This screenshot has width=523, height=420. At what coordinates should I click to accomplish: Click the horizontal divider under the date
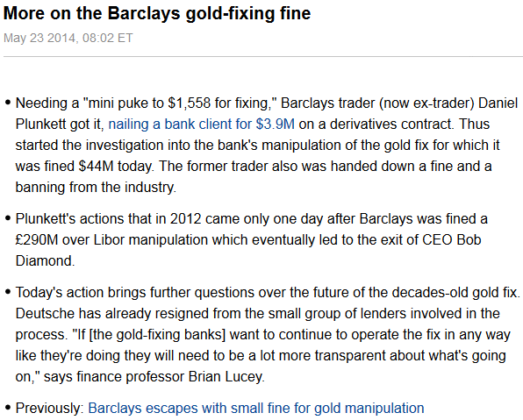[x=263, y=57]
